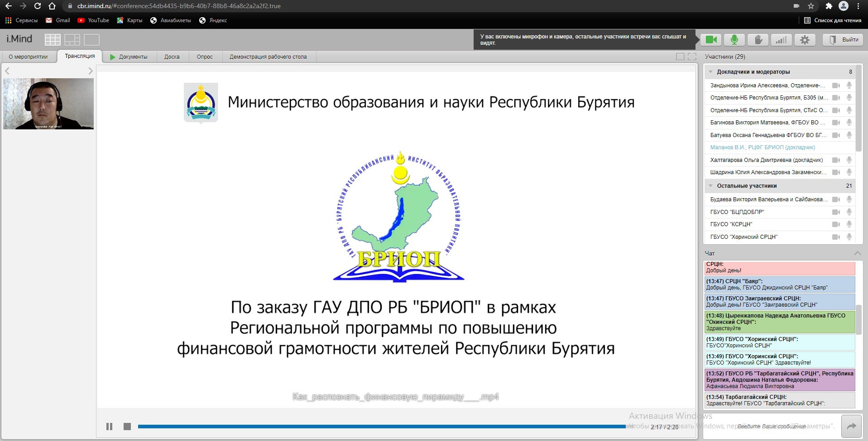This screenshot has height=441, width=868.
Task: Switch to the Документы tab
Action: [x=129, y=57]
